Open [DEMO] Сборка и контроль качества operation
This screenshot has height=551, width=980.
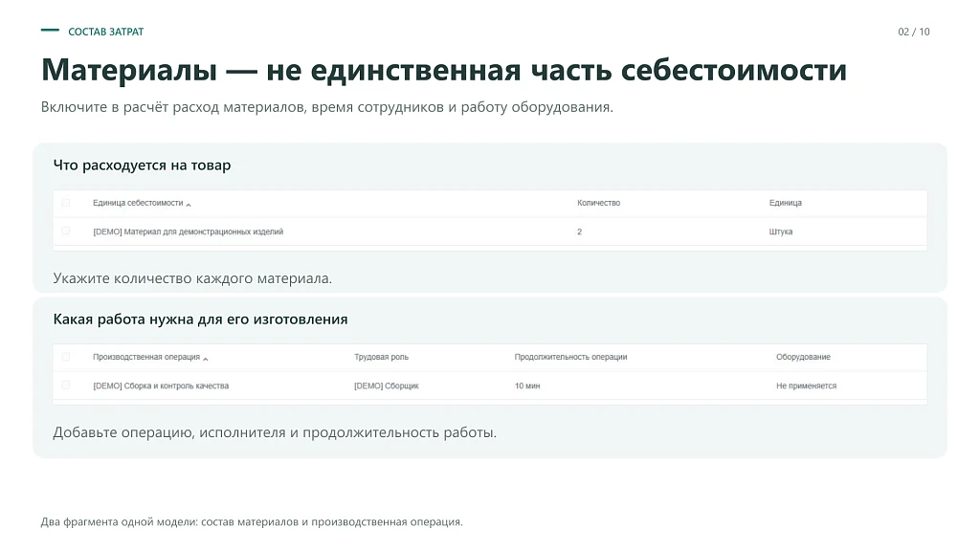click(161, 386)
